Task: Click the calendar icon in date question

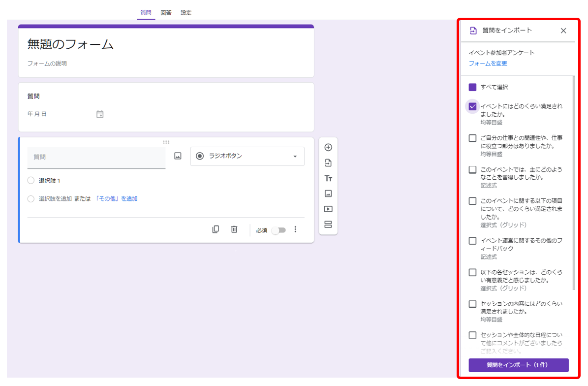Action: pyautogui.click(x=100, y=114)
